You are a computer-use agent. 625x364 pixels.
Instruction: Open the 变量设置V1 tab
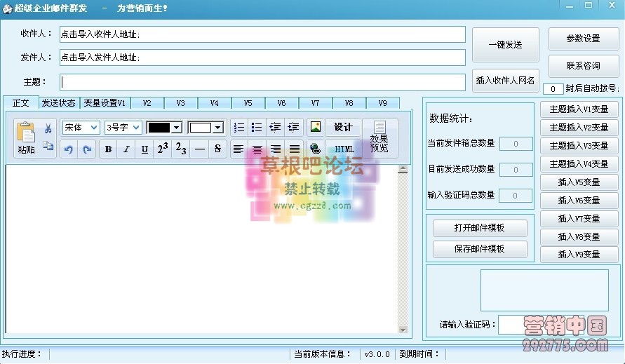tap(105, 103)
